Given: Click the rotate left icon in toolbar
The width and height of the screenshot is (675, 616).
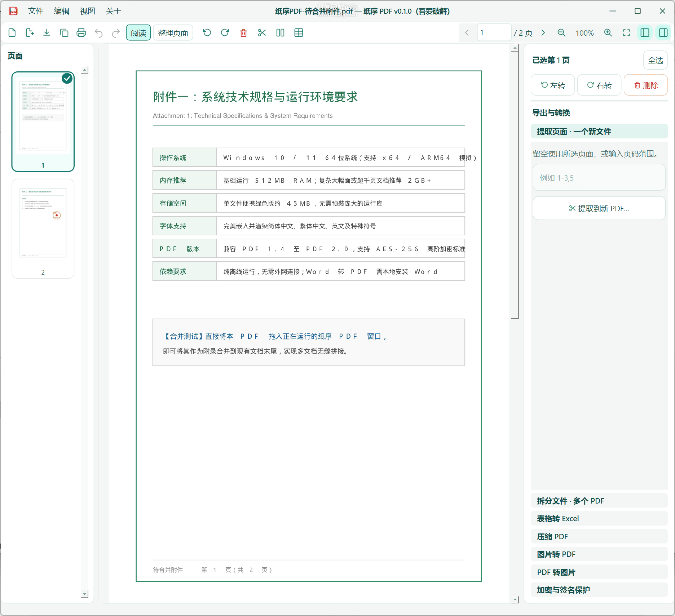Looking at the screenshot, I should (x=207, y=33).
